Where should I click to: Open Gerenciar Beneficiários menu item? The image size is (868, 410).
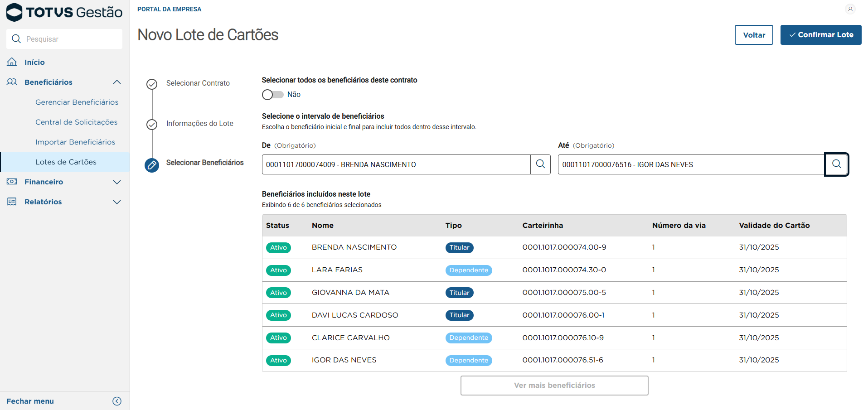click(77, 102)
